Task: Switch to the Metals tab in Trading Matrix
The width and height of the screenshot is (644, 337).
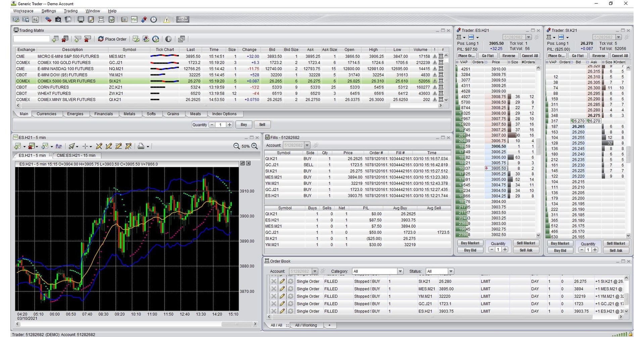Action: click(130, 114)
